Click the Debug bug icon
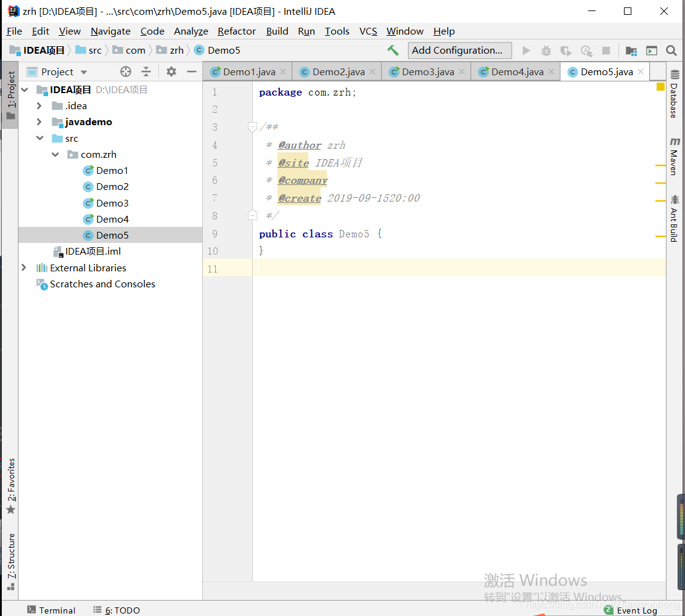This screenshot has height=616, width=685. point(546,51)
